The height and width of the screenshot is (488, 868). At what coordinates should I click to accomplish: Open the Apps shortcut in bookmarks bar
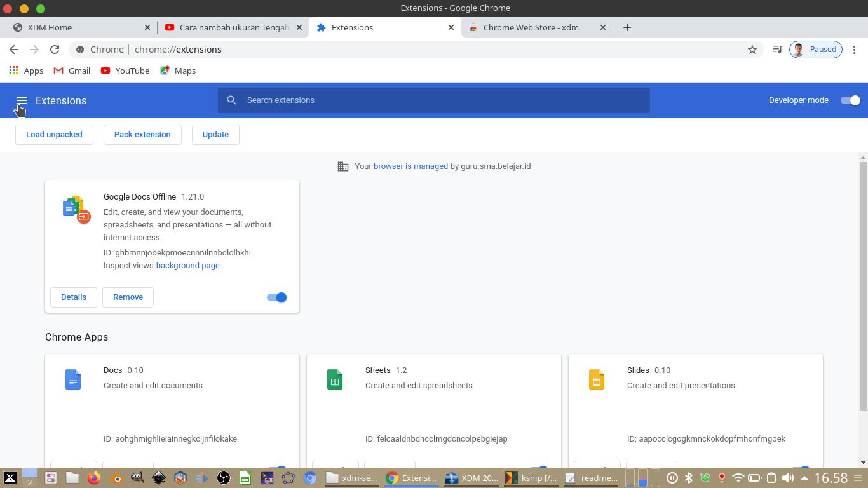coord(26,71)
